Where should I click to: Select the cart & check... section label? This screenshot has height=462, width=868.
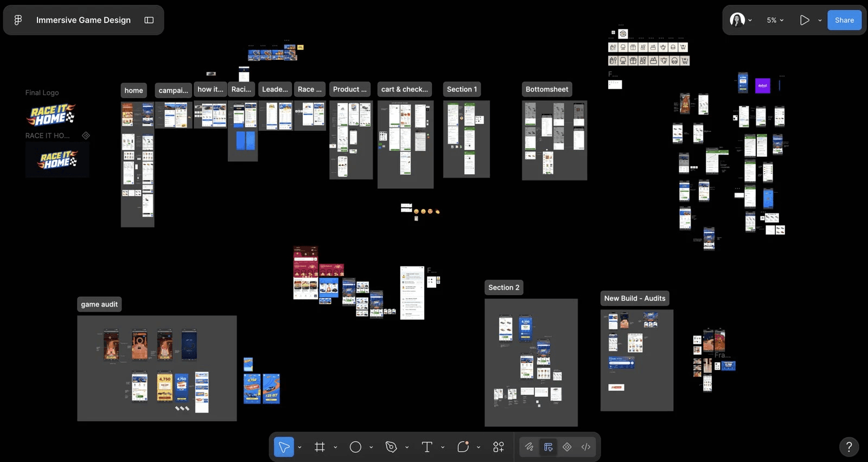click(405, 90)
